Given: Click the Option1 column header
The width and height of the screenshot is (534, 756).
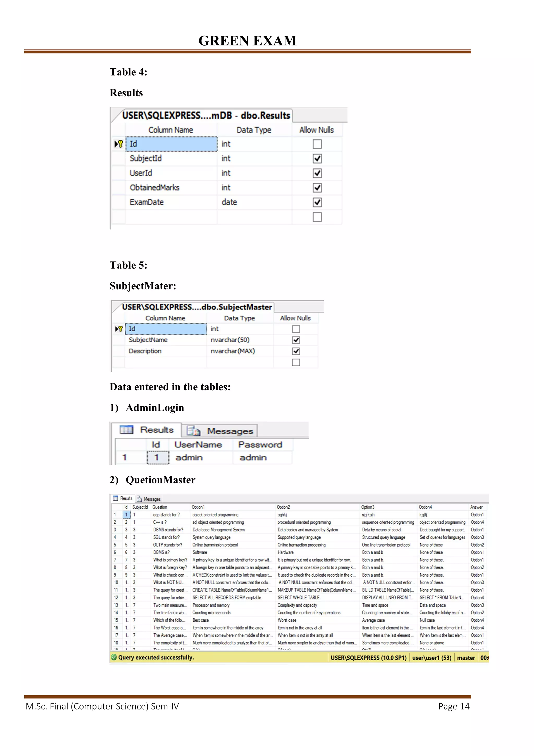Looking at the screenshot, I should click(233, 507).
